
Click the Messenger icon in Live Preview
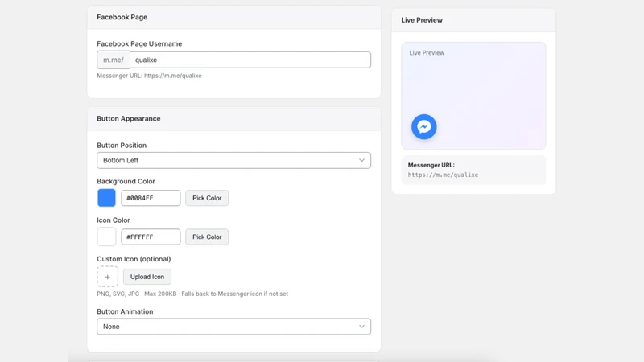(424, 127)
